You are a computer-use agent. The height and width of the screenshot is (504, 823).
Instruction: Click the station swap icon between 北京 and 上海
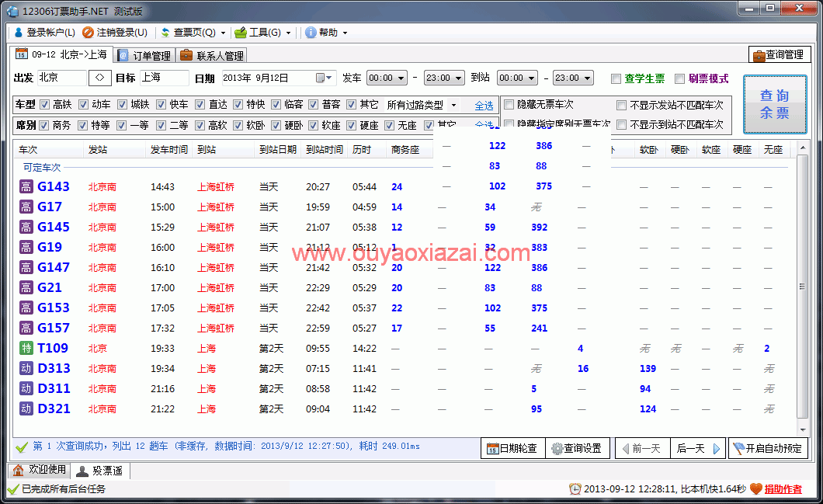pyautogui.click(x=99, y=78)
